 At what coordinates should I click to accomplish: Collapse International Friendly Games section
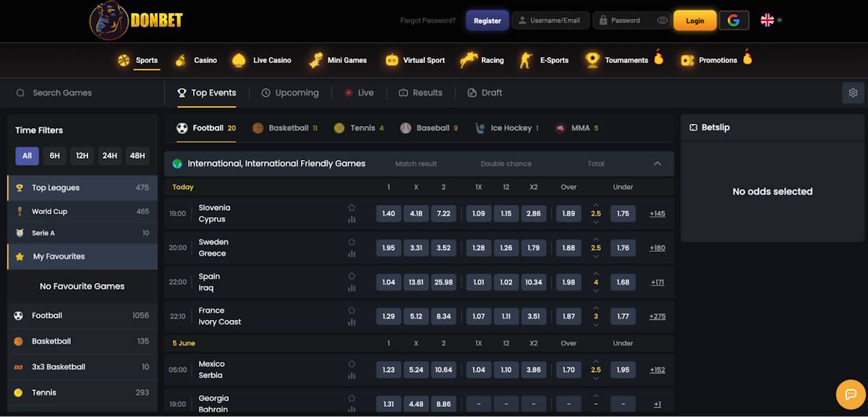tap(658, 164)
